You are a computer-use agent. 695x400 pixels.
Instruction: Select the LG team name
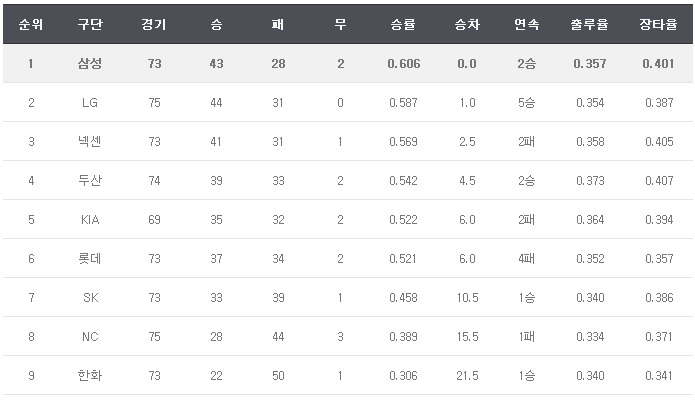90,102
